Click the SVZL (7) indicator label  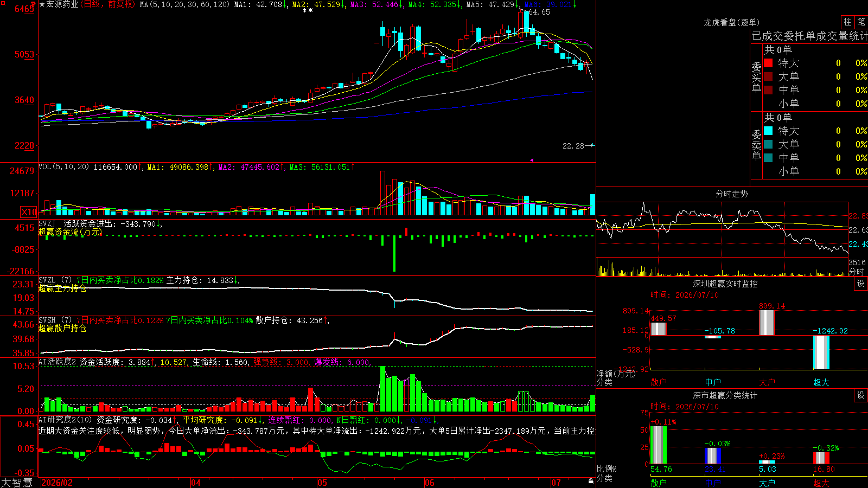(x=55, y=280)
